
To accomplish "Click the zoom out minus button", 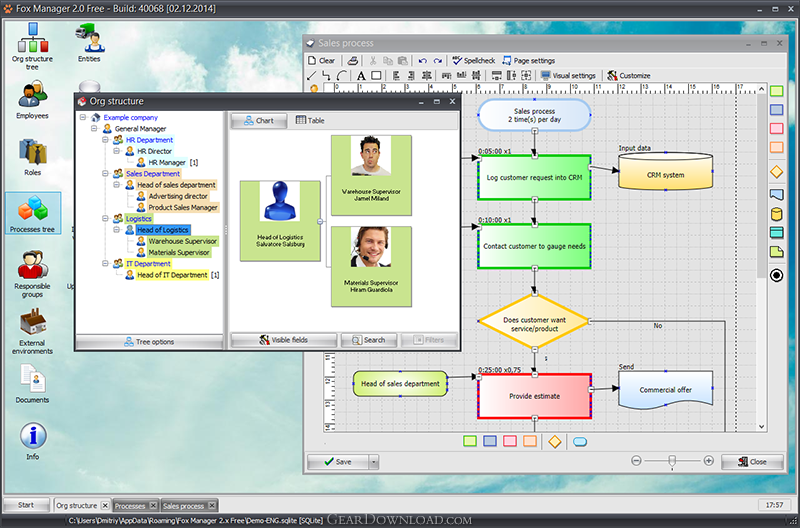I will pyautogui.click(x=636, y=461).
